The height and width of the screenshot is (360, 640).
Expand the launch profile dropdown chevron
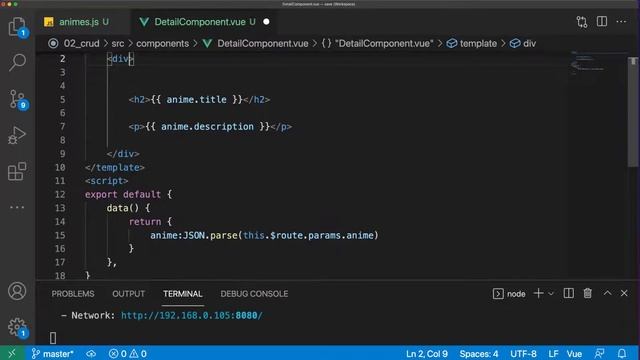(x=551, y=294)
